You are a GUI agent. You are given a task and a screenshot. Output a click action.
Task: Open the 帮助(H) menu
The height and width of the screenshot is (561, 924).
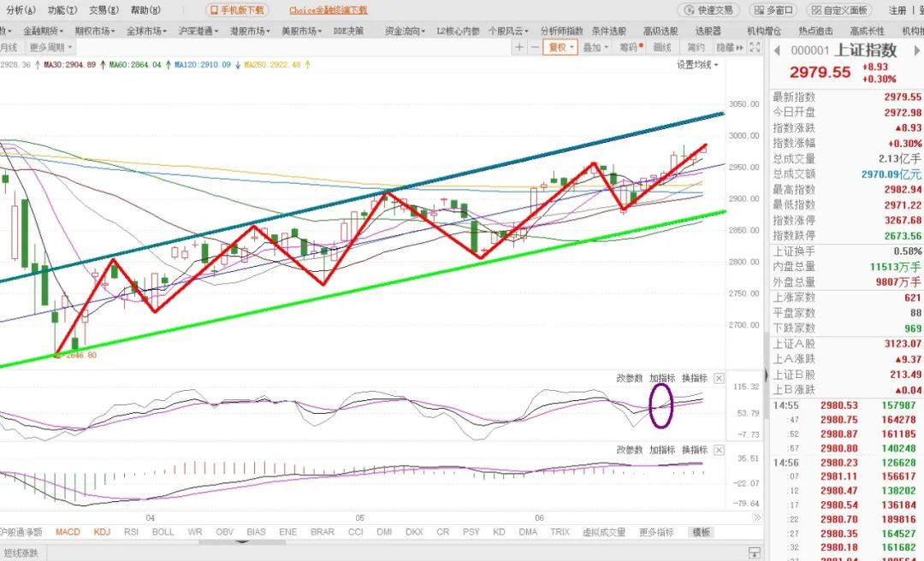coord(145,10)
